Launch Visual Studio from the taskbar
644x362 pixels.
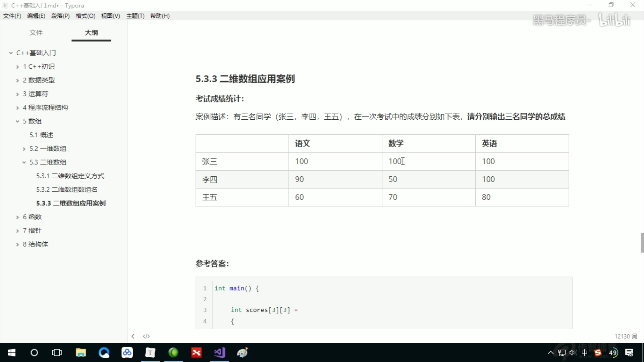(220, 353)
